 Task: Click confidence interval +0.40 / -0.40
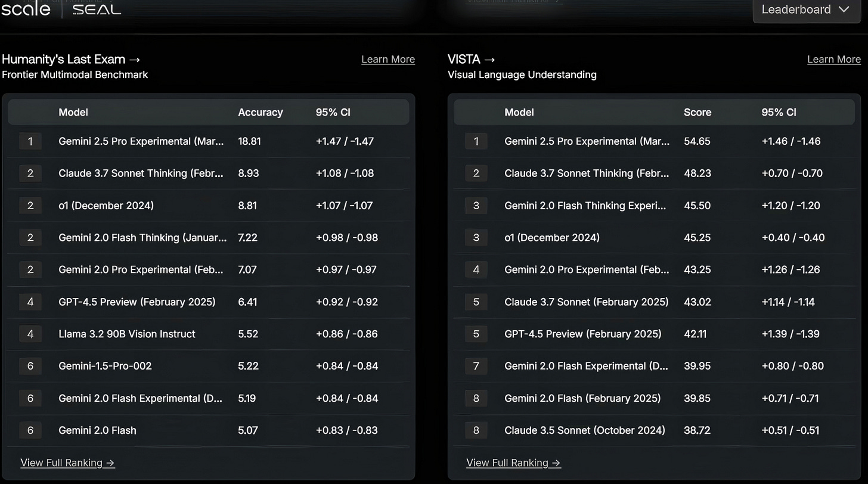coord(793,238)
